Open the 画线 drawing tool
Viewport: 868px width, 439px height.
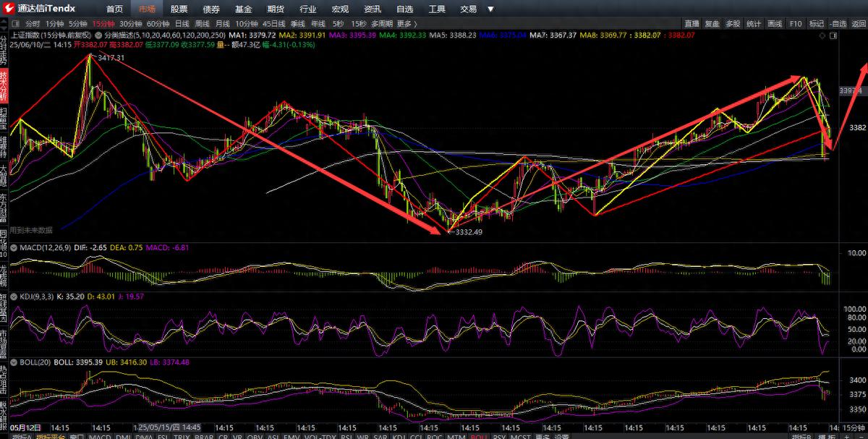(x=774, y=24)
